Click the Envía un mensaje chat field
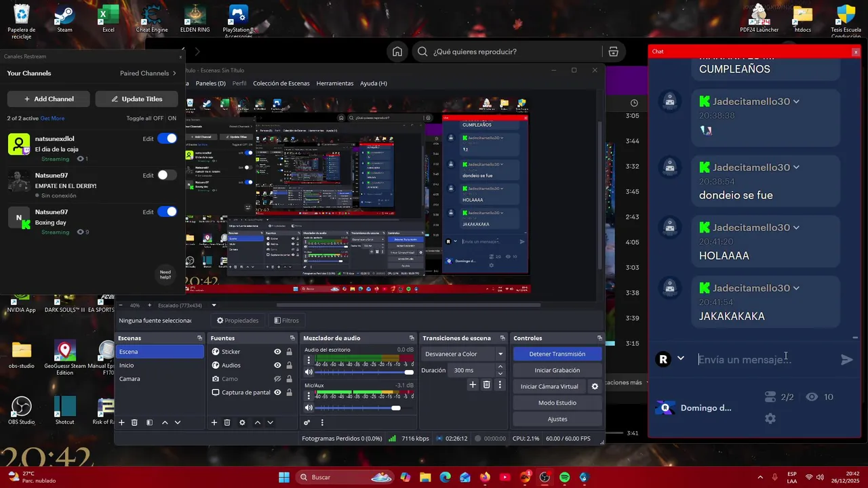 tap(765, 359)
